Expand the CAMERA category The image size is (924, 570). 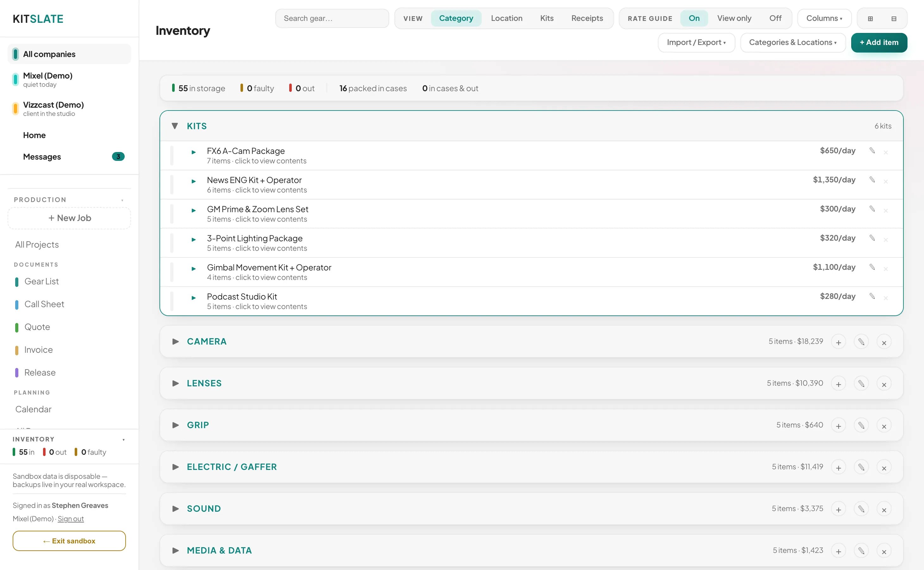(175, 341)
